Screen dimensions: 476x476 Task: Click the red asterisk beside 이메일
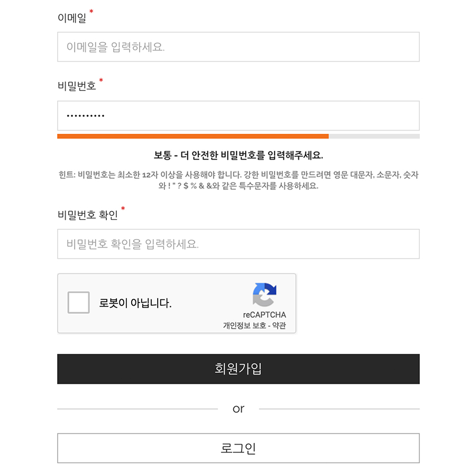tap(91, 12)
